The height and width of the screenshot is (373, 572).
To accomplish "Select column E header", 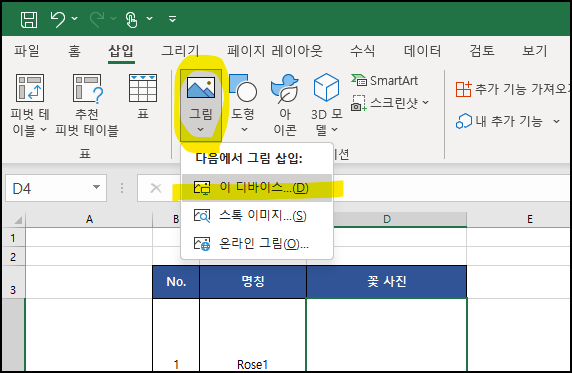I will click(x=519, y=219).
